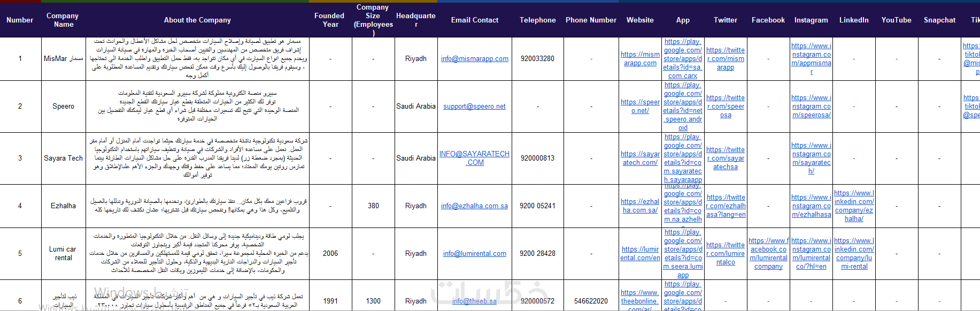Select the MisMar company name cell
980x311 pixels.
[x=63, y=59]
